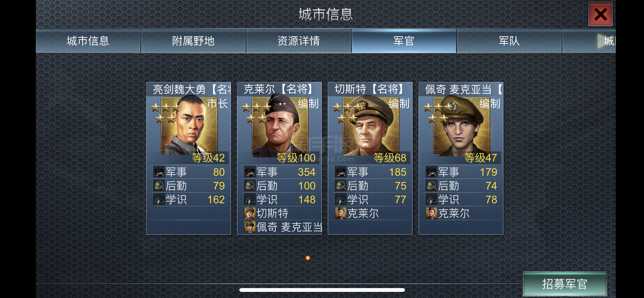Screen dimensions: 644x298
Task: Tap the 招募军官 button
Action: point(565,284)
